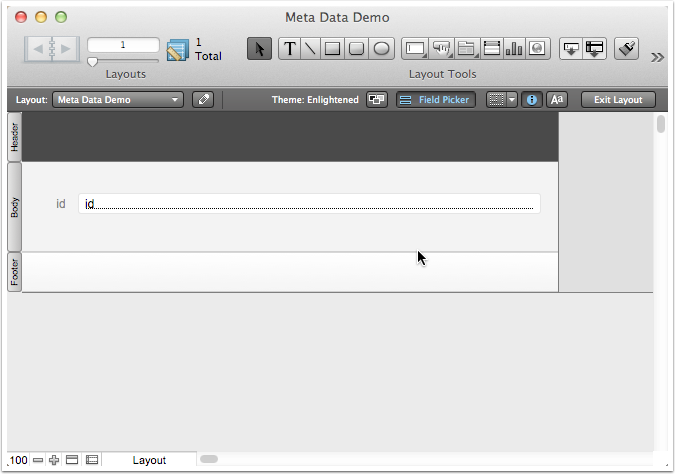Screen dimensions: 675x474
Task: Open the Layout name dropdown
Action: [x=118, y=100]
